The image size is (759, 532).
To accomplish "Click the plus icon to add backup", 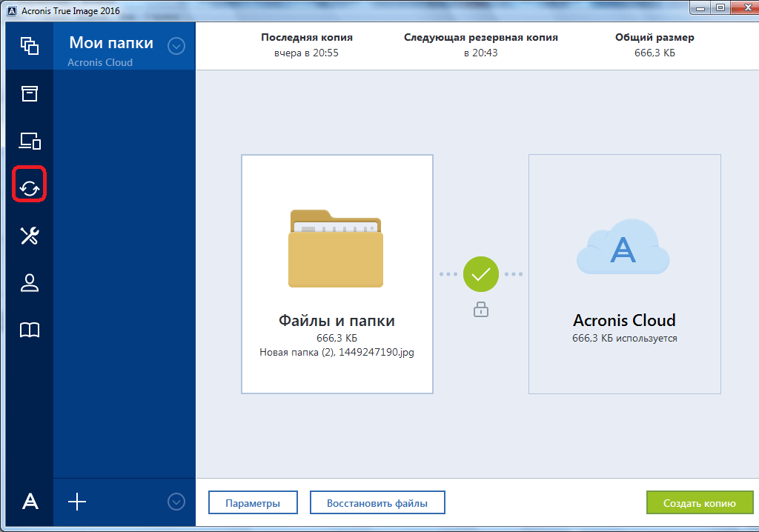I will click(x=77, y=502).
